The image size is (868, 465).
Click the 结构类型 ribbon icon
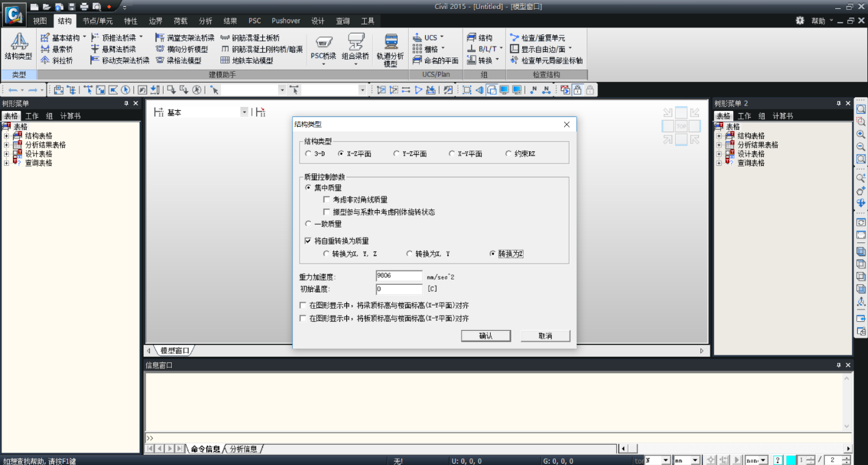click(18, 47)
